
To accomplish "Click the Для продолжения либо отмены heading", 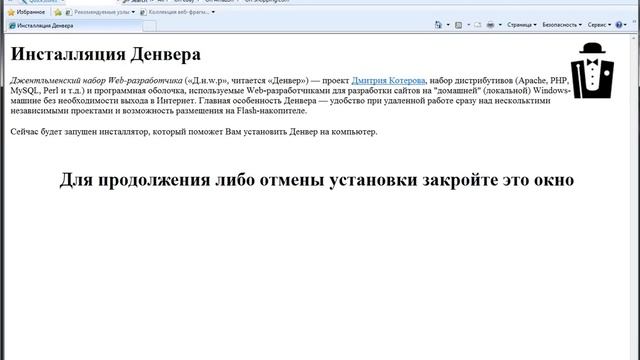I will pos(317,180).
